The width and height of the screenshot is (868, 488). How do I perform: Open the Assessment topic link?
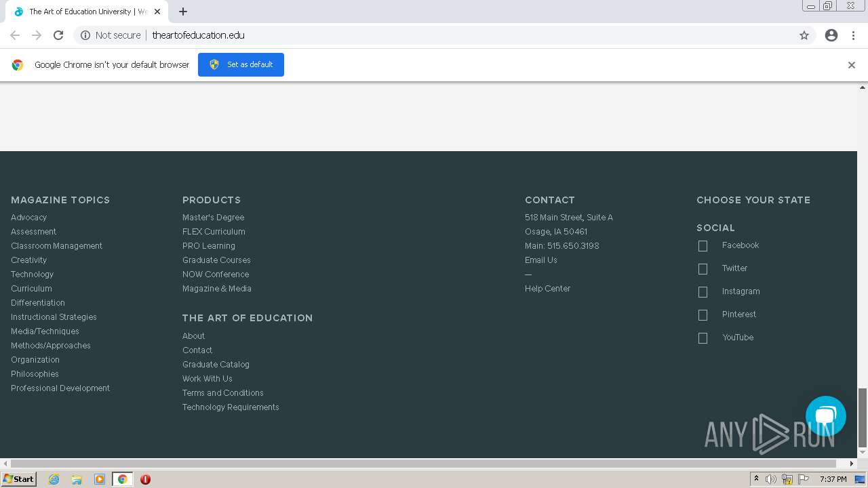(x=33, y=232)
